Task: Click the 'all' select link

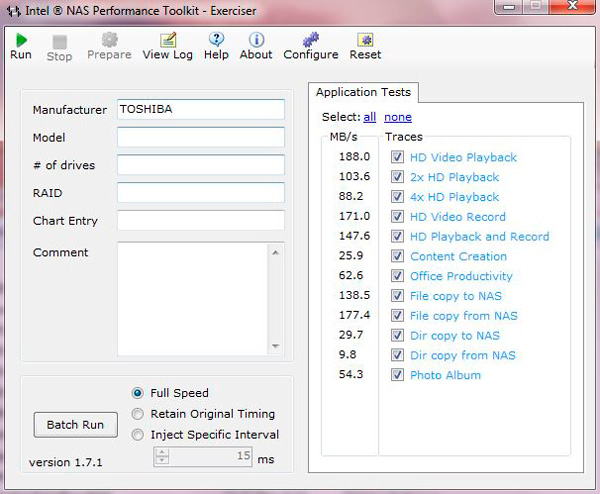Action: click(370, 117)
